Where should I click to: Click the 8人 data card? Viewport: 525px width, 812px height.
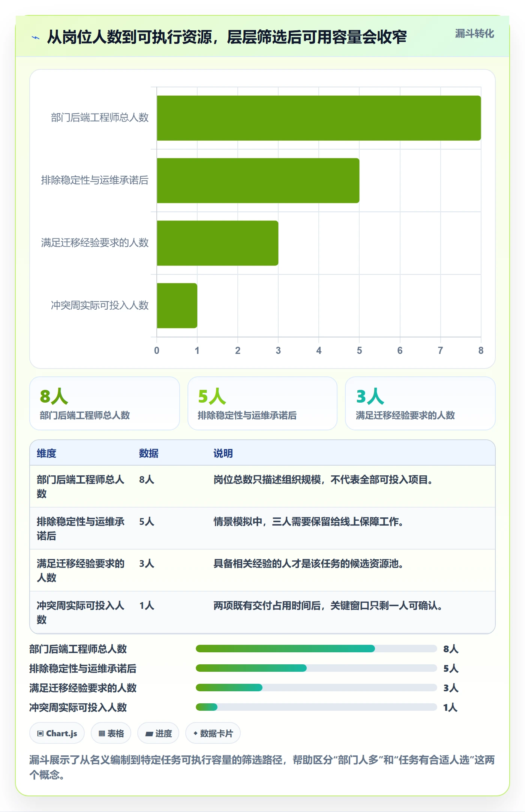tap(105, 403)
